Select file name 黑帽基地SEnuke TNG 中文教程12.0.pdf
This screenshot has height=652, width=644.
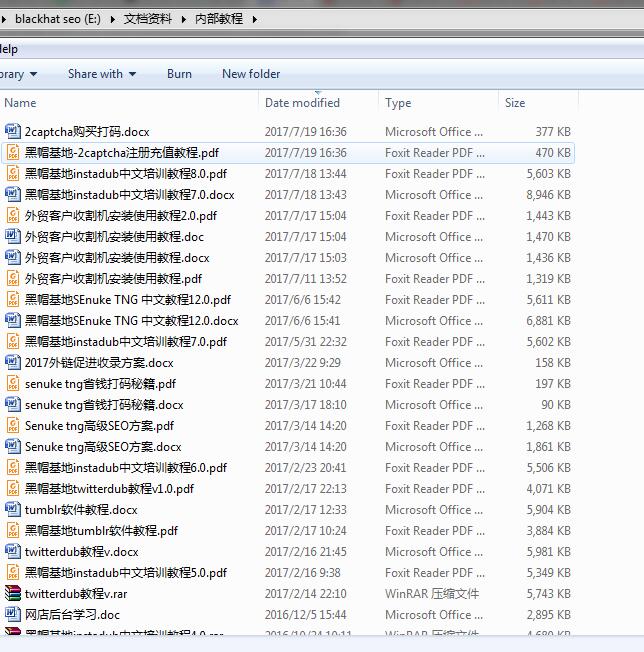click(128, 300)
